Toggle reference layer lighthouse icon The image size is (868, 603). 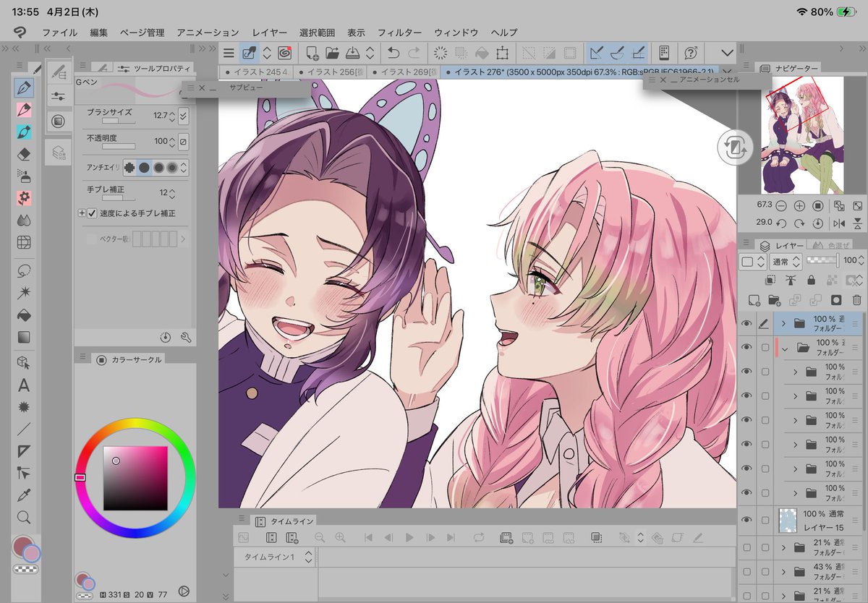coord(791,280)
